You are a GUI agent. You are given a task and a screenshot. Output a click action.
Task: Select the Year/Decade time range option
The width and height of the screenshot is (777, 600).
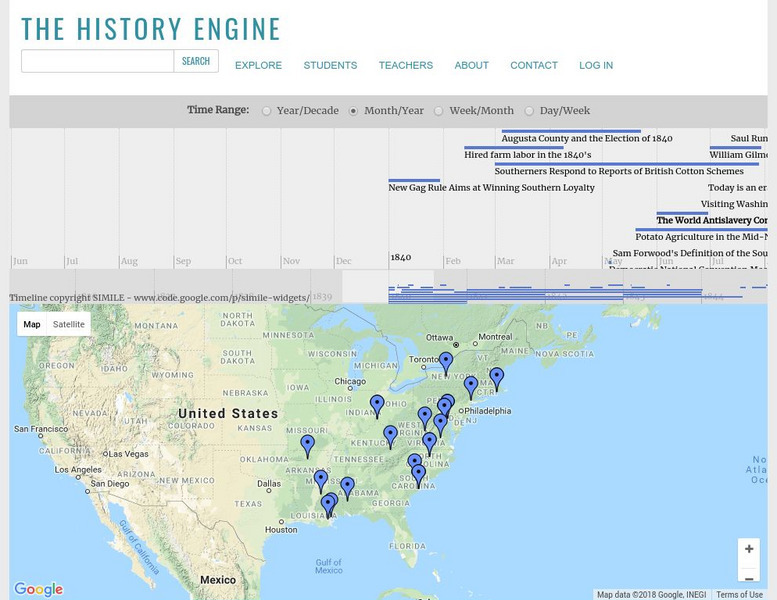point(266,111)
